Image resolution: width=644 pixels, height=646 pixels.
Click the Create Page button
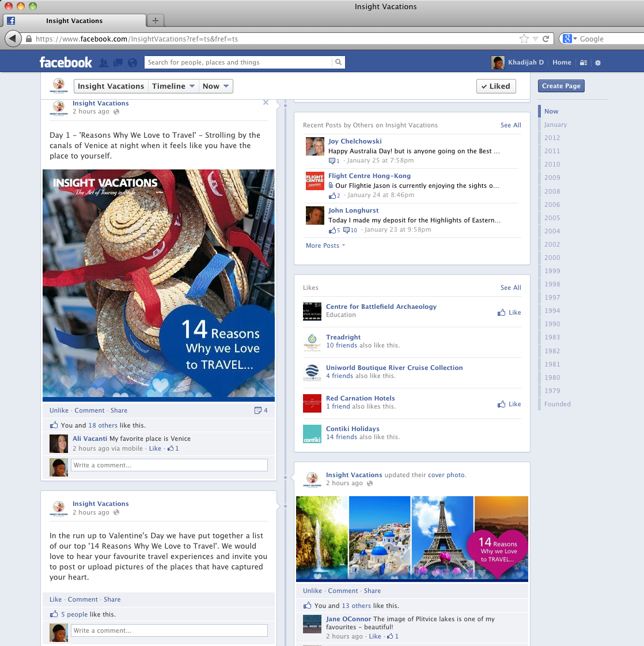[561, 86]
